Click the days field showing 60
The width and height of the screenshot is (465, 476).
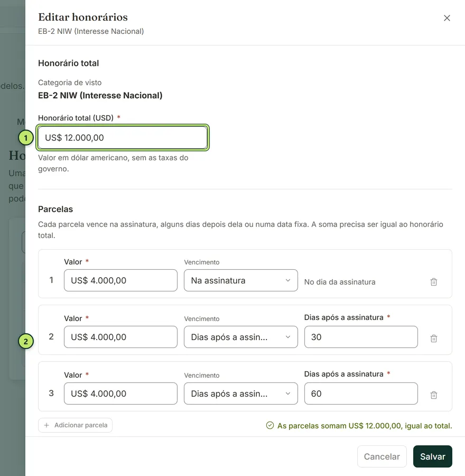[x=361, y=393]
